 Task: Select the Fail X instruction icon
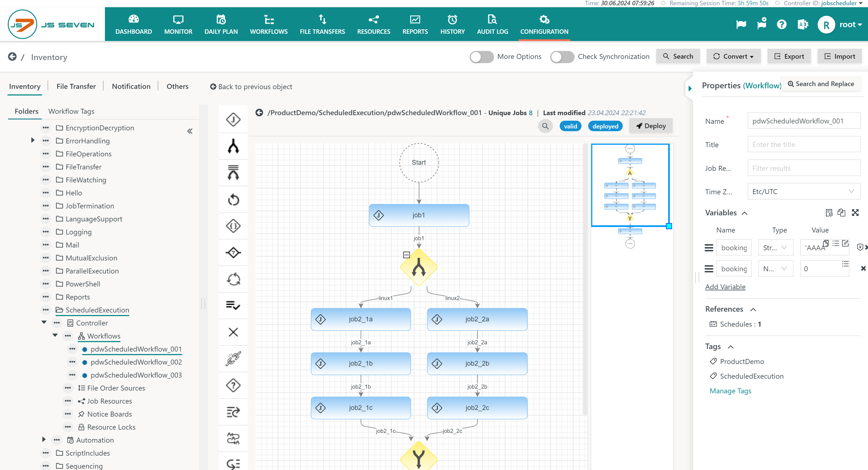coord(233,332)
